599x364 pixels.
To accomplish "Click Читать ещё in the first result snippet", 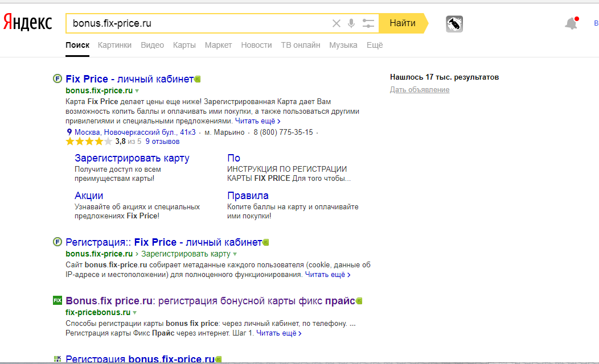I will click(258, 121).
